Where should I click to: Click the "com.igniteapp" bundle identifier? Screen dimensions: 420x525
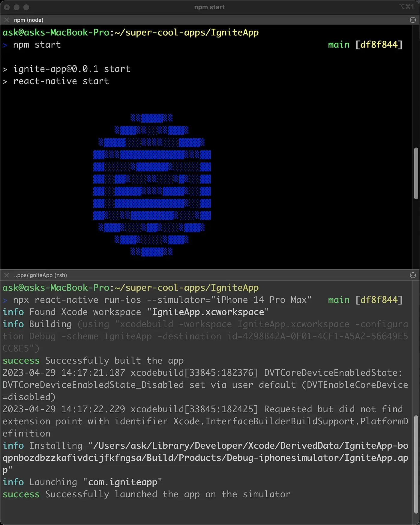pyautogui.click(x=122, y=482)
